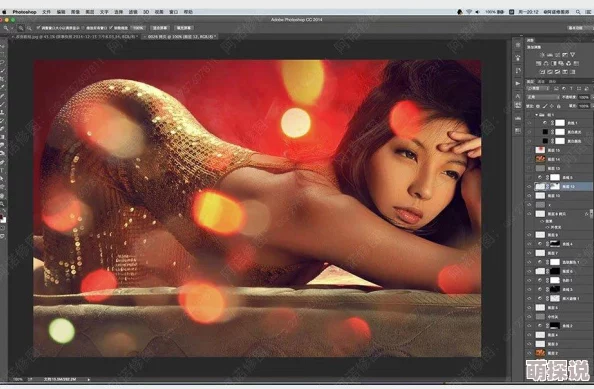Viewport: 594px width, 389px height.
Task: Open the 文件 menu
Action: [x=47, y=12]
